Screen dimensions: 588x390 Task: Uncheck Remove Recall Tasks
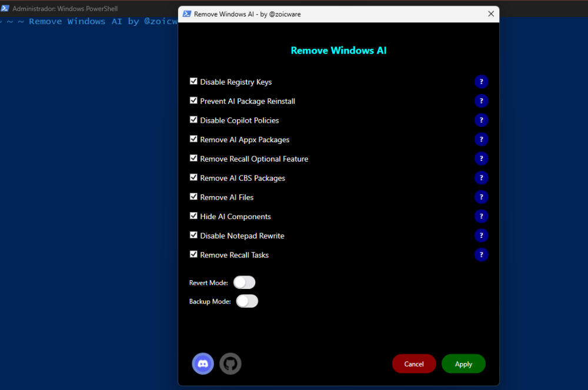point(193,254)
